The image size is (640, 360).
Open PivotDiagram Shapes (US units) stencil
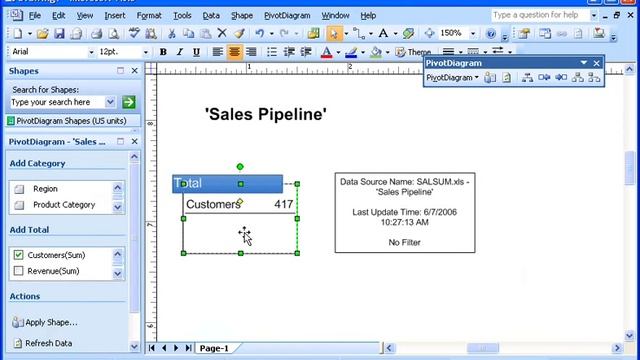click(71, 121)
